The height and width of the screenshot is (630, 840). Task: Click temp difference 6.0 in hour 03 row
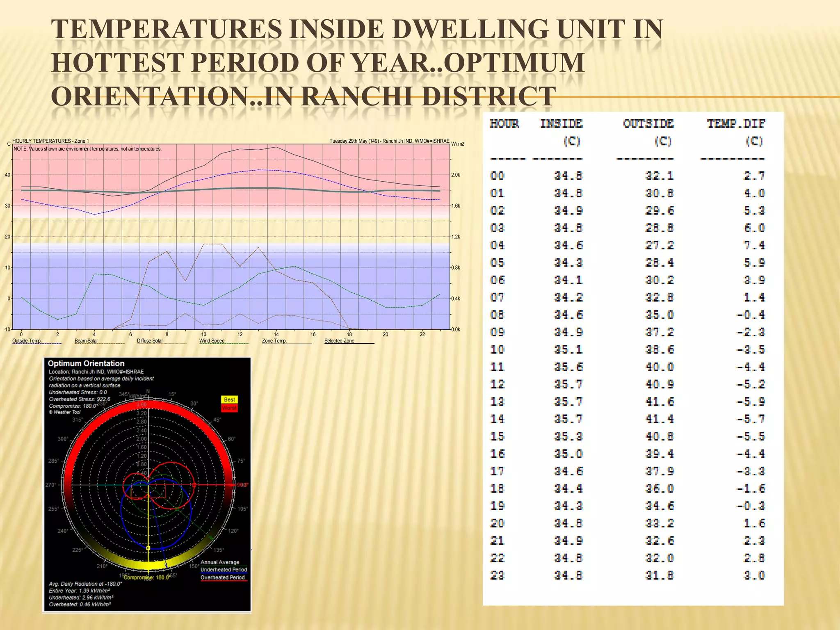754,228
